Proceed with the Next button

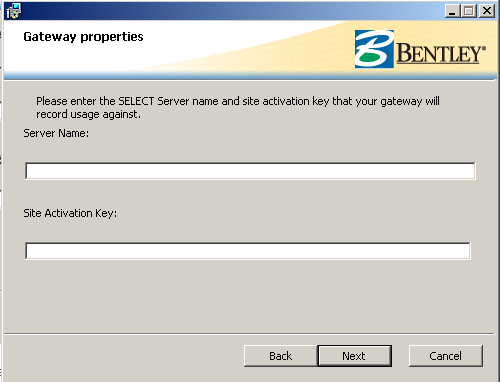(x=354, y=356)
